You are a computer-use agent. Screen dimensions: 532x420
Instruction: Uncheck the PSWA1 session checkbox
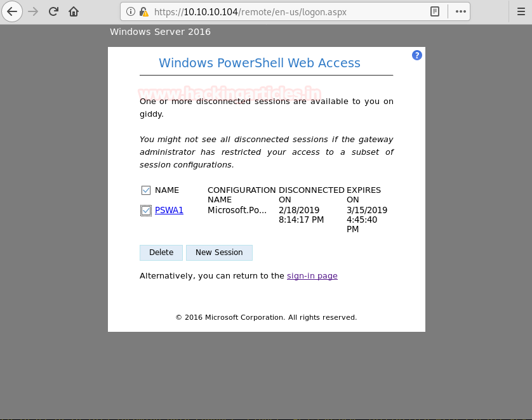pyautogui.click(x=146, y=211)
